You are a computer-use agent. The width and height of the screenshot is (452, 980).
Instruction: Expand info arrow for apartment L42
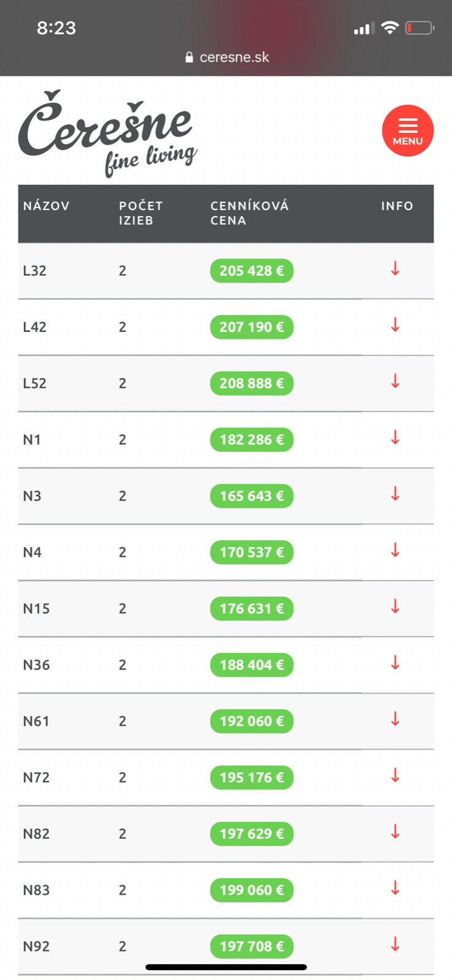pos(395,325)
